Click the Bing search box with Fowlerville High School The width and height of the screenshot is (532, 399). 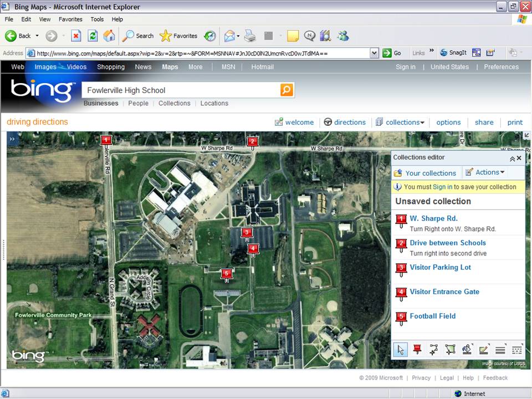click(181, 90)
